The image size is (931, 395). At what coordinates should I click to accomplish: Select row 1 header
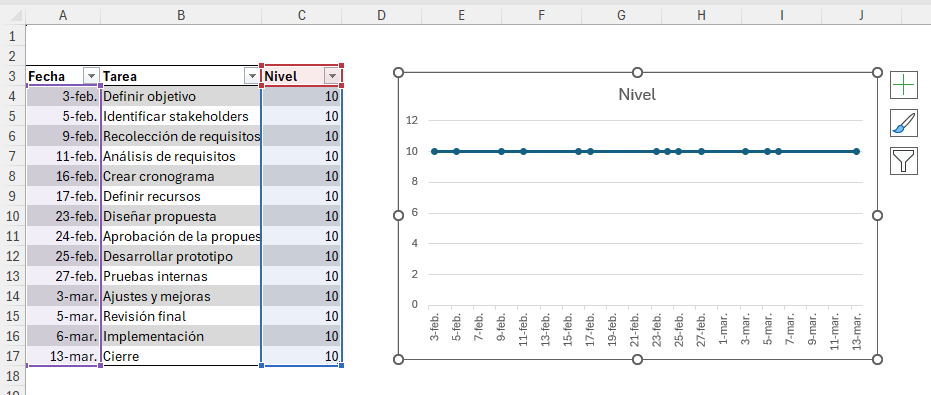click(12, 36)
